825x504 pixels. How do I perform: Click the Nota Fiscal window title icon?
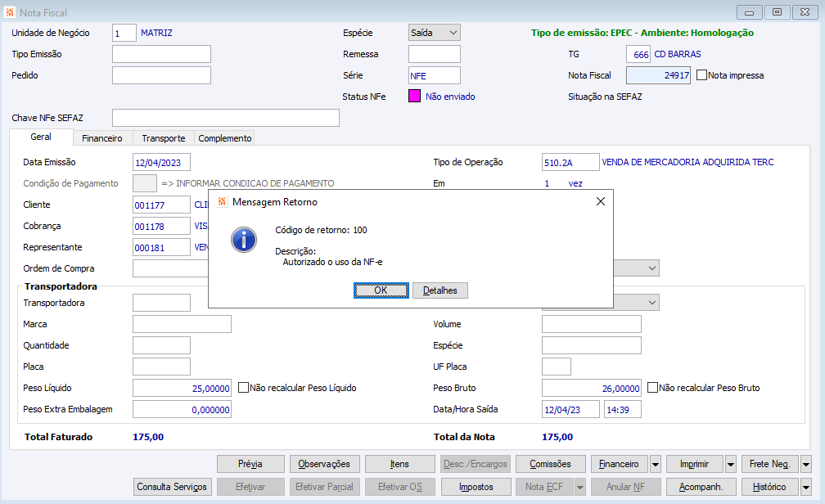pyautogui.click(x=9, y=13)
